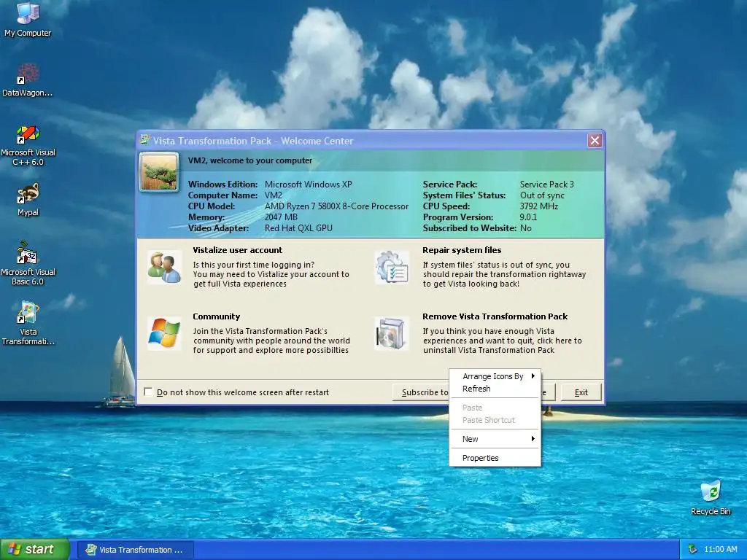747x560 pixels.
Task: Open the Community heading link
Action: (216, 316)
